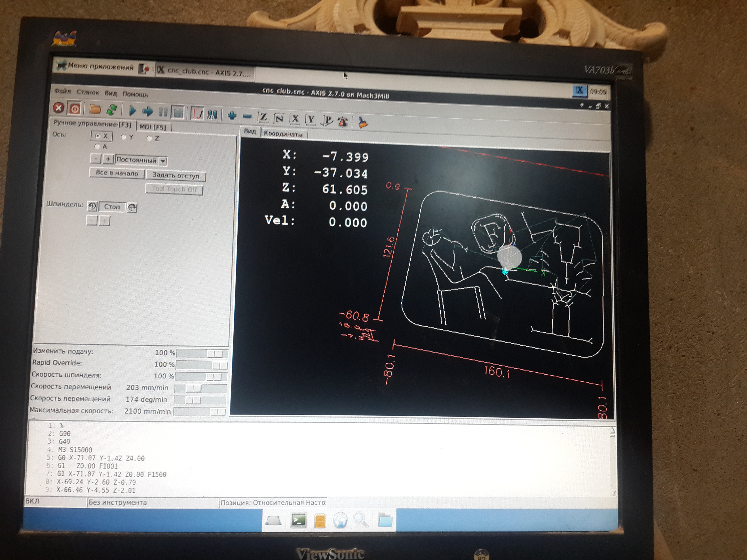747x560 pixels.
Task: Toggle the machine power icon
Action: point(75,109)
